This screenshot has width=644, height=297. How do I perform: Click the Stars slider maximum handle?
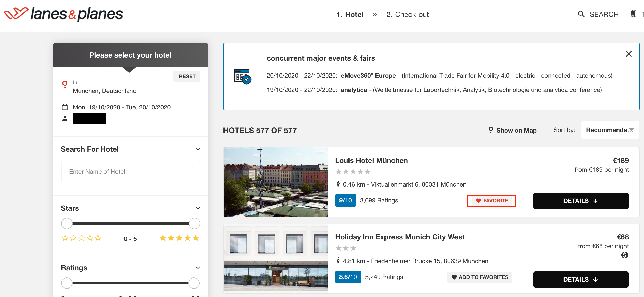click(x=194, y=224)
